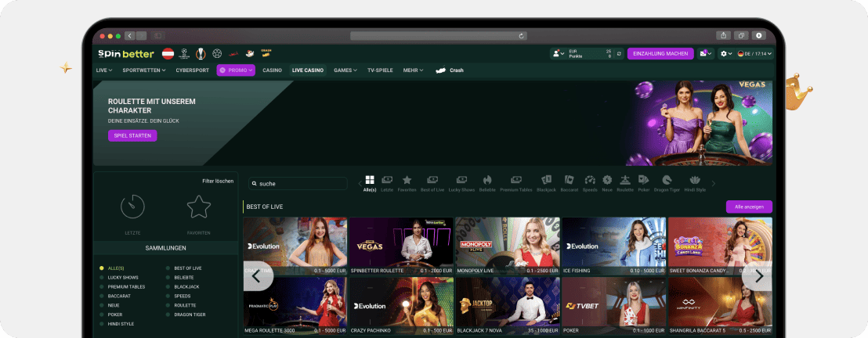Click the Einzahlung Machen button

(x=660, y=54)
